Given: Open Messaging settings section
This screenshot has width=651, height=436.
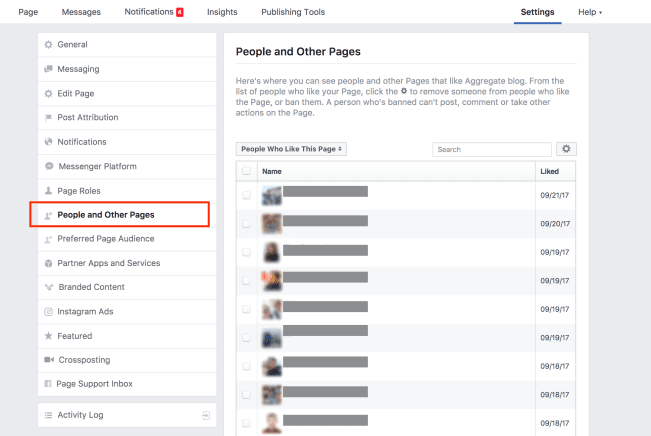Looking at the screenshot, I should coord(127,69).
